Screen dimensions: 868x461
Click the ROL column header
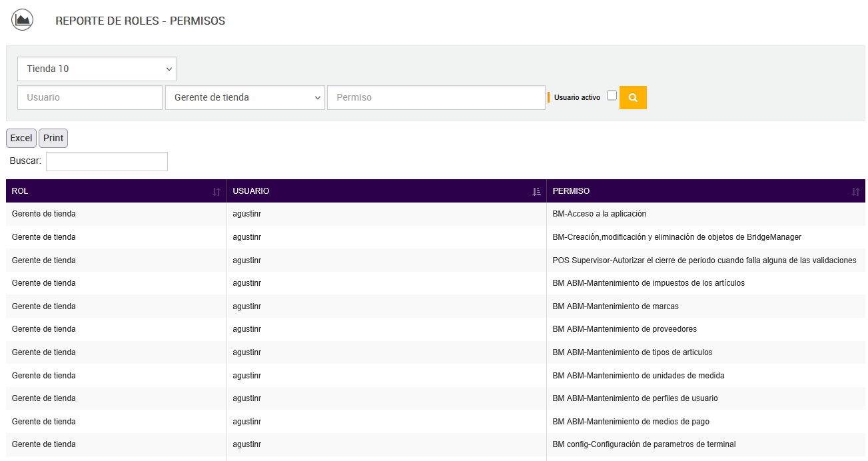point(117,191)
